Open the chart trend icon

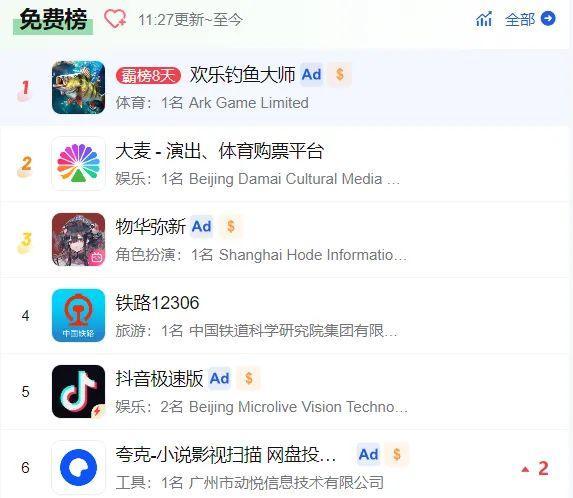[484, 19]
